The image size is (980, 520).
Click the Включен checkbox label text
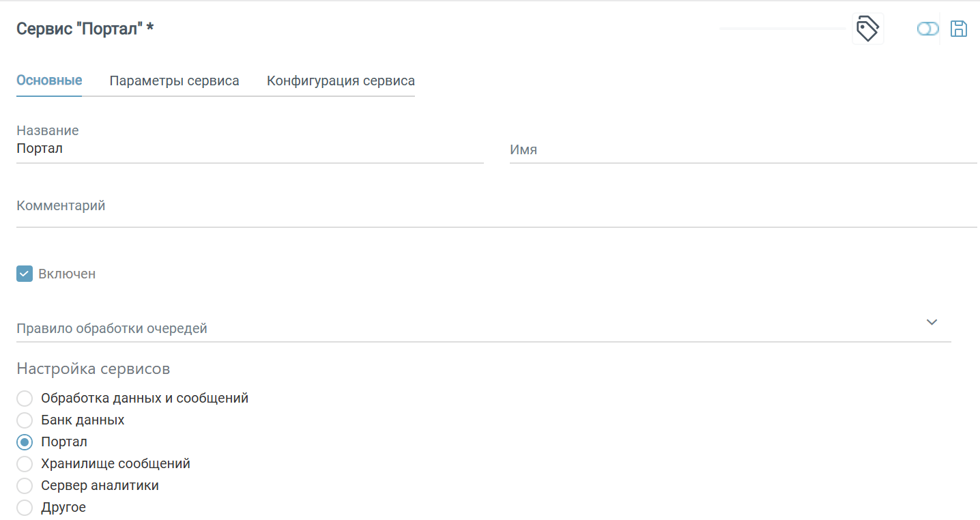[67, 274]
